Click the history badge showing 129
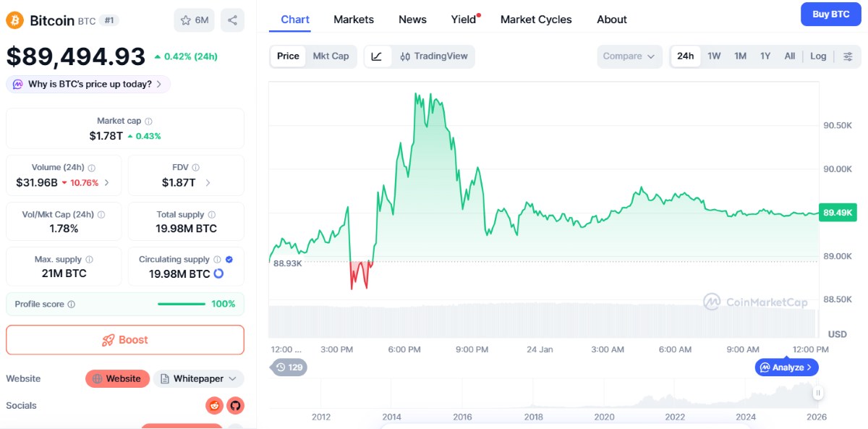This screenshot has height=429, width=868. [289, 368]
